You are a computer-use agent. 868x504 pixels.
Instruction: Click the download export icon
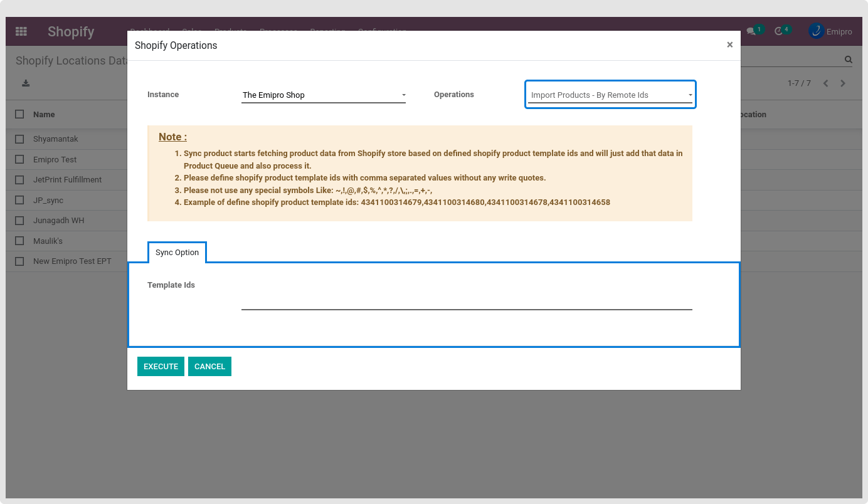click(x=26, y=83)
